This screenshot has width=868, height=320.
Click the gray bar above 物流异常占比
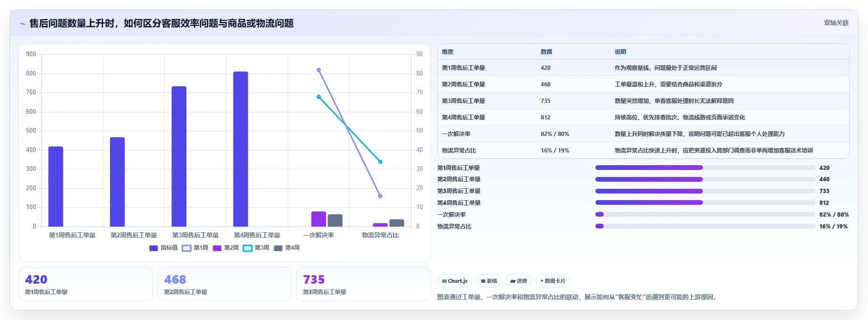coord(397,223)
